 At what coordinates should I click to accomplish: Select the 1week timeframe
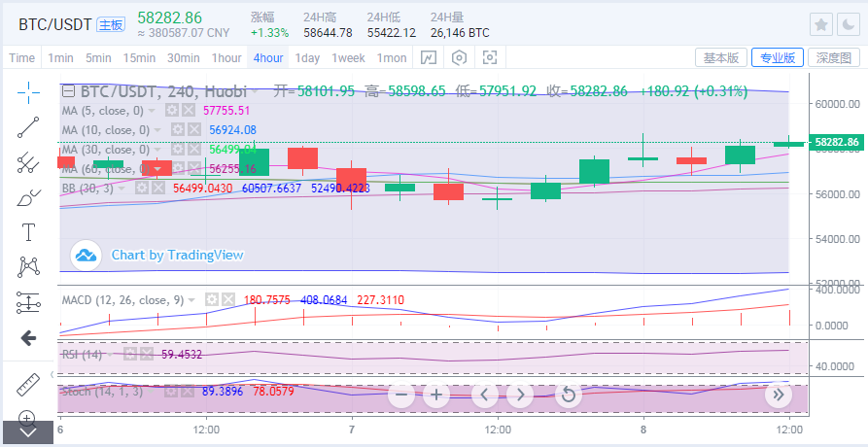[348, 58]
